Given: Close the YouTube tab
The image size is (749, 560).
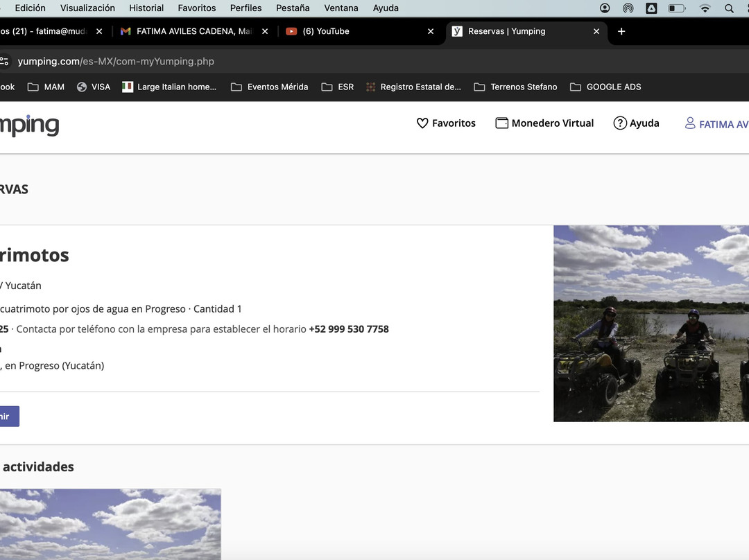Looking at the screenshot, I should point(431,31).
